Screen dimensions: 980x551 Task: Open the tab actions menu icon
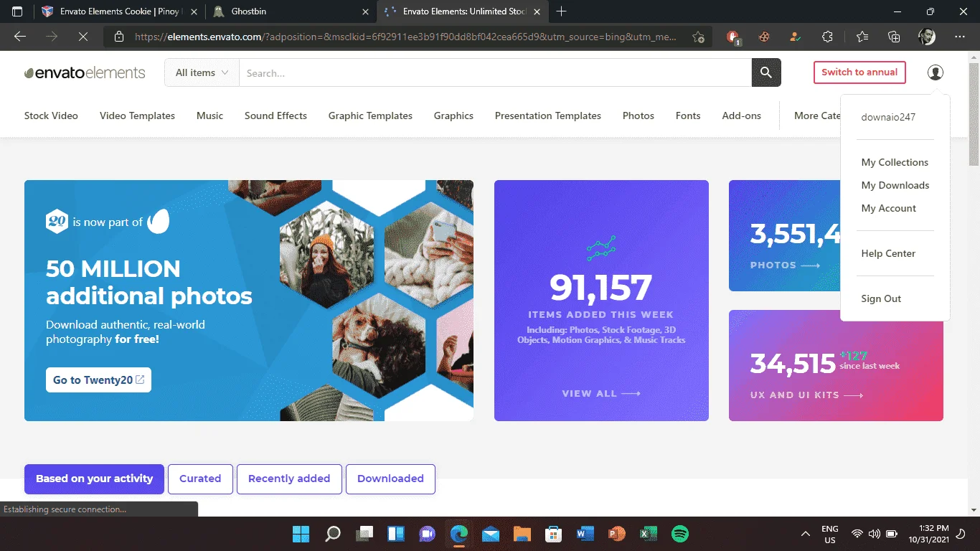pyautogui.click(x=17, y=11)
